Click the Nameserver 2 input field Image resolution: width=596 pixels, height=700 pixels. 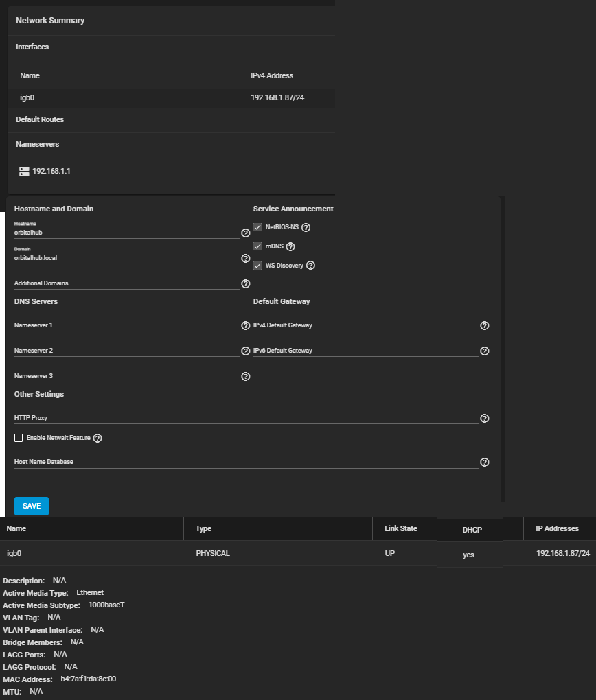126,351
